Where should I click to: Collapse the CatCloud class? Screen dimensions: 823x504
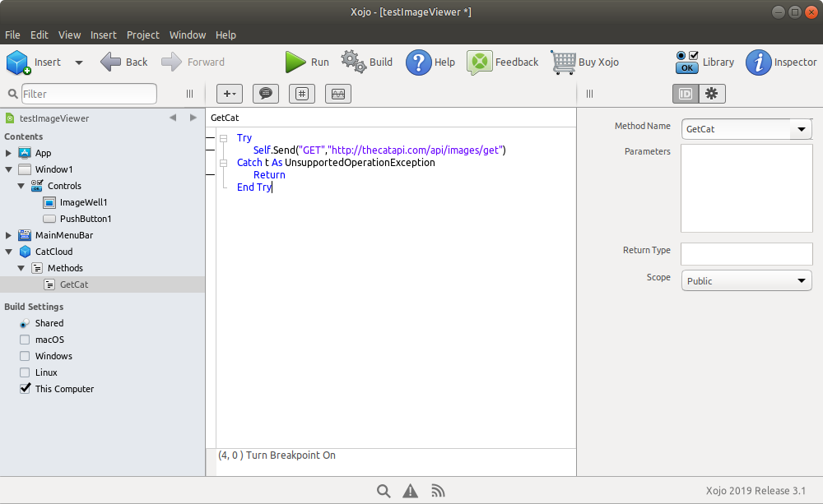[x=8, y=252]
